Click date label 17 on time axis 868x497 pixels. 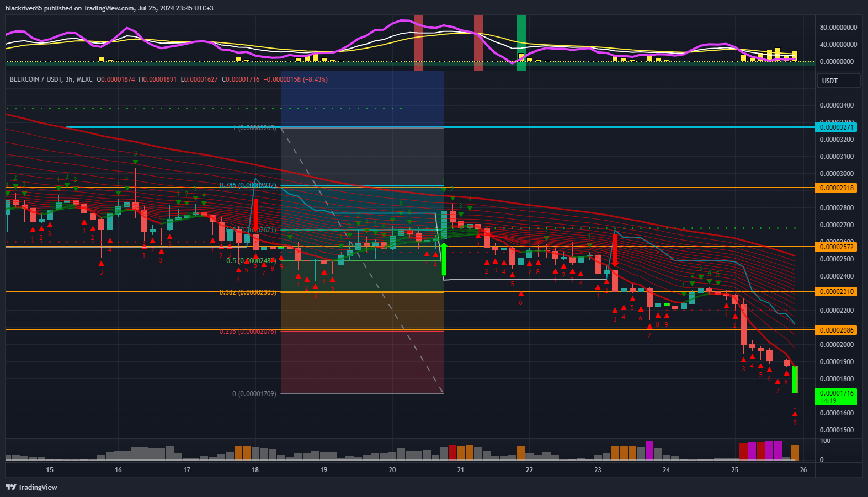pos(187,470)
